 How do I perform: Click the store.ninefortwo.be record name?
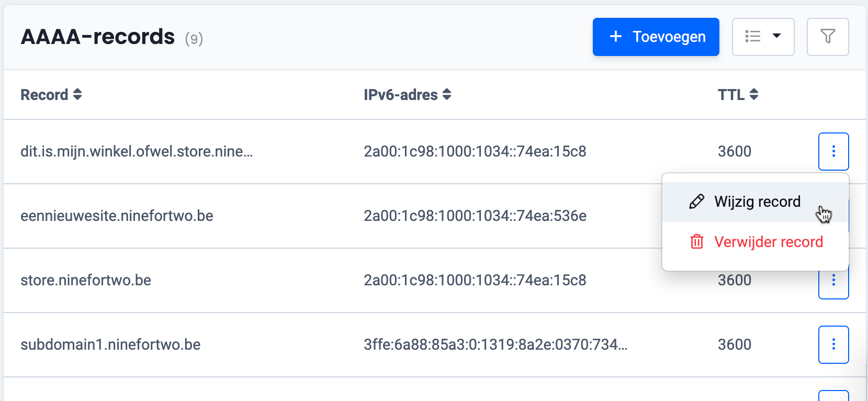click(86, 280)
